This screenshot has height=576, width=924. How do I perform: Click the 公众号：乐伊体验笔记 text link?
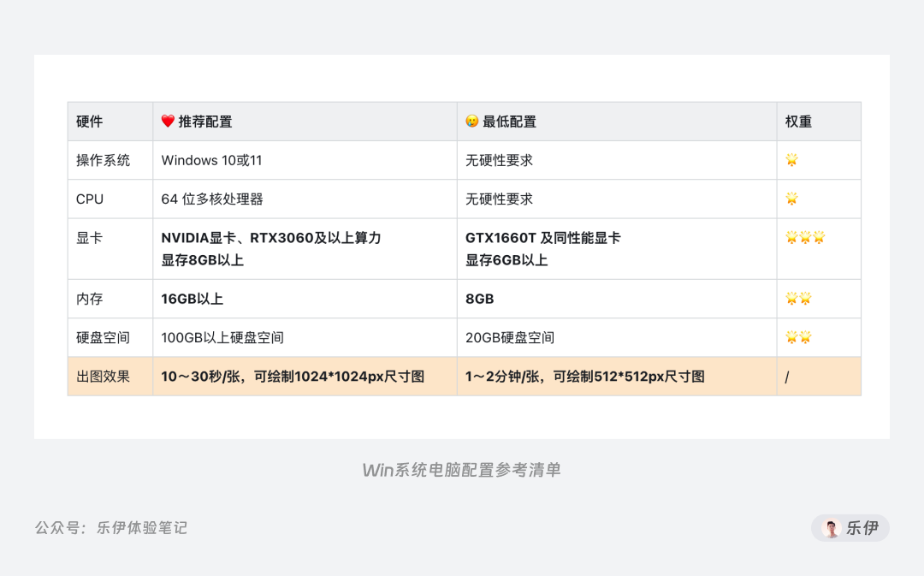pos(111,528)
